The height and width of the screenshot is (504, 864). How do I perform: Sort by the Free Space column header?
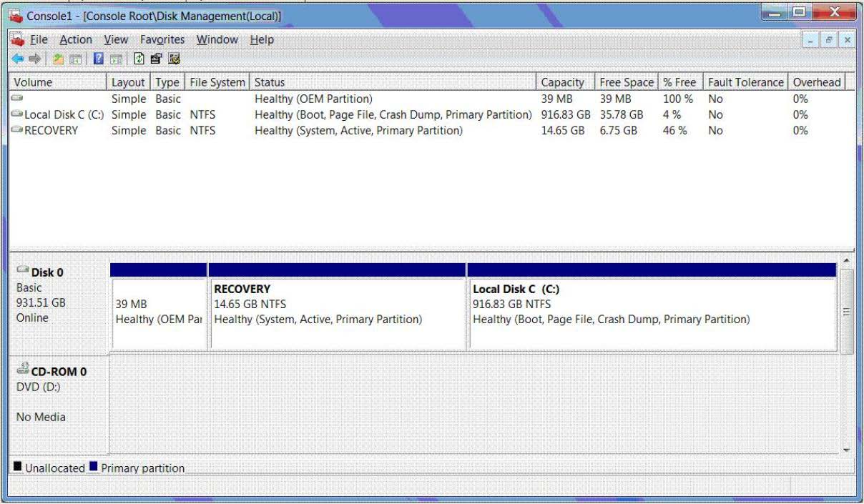(x=627, y=82)
